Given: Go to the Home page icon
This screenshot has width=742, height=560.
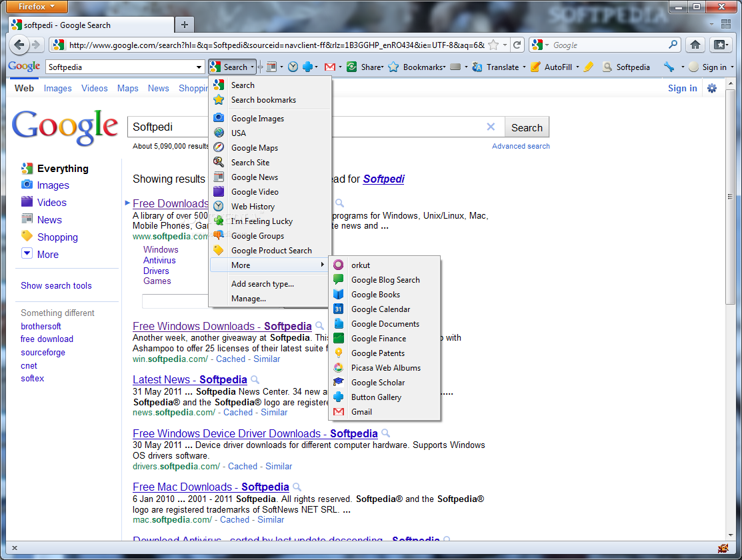Looking at the screenshot, I should (x=695, y=45).
